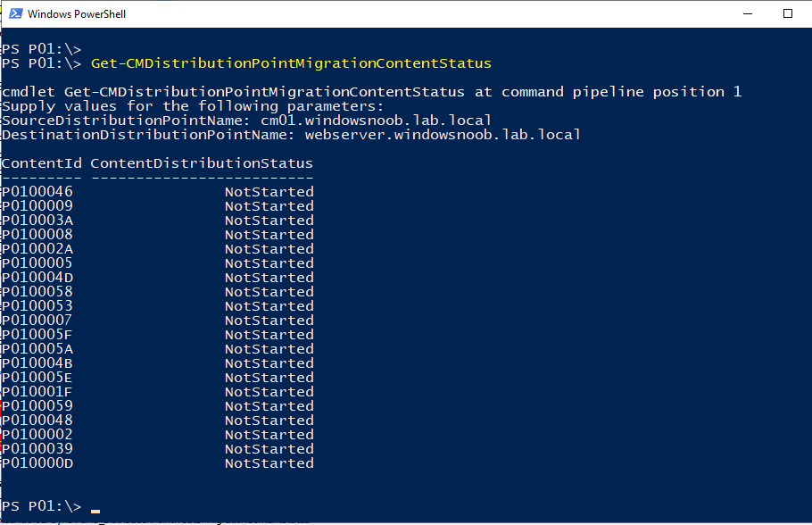Click the ContentId column header
Viewport: 812px width, 525px height.
click(41, 163)
